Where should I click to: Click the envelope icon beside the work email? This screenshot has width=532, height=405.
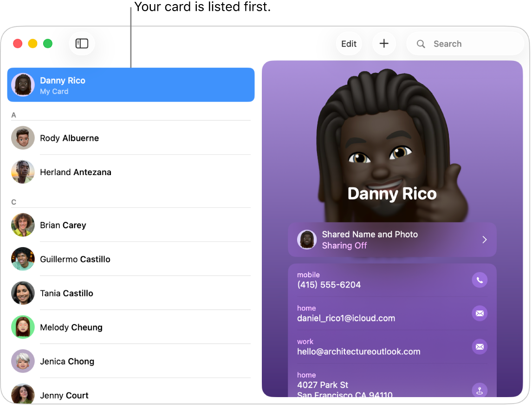point(480,346)
